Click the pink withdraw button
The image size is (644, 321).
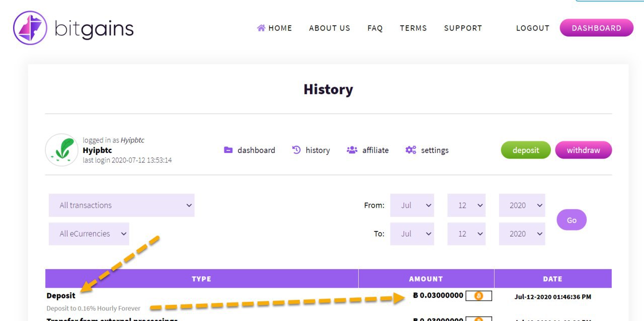pyautogui.click(x=584, y=150)
